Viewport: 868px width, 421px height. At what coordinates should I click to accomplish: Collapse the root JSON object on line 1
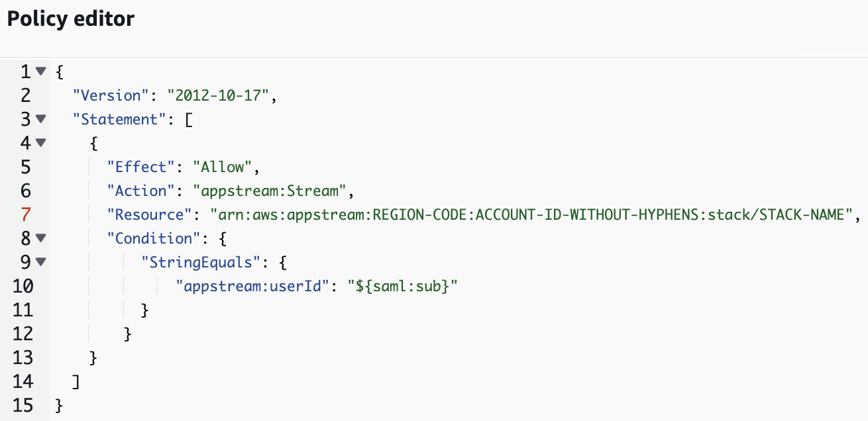41,71
